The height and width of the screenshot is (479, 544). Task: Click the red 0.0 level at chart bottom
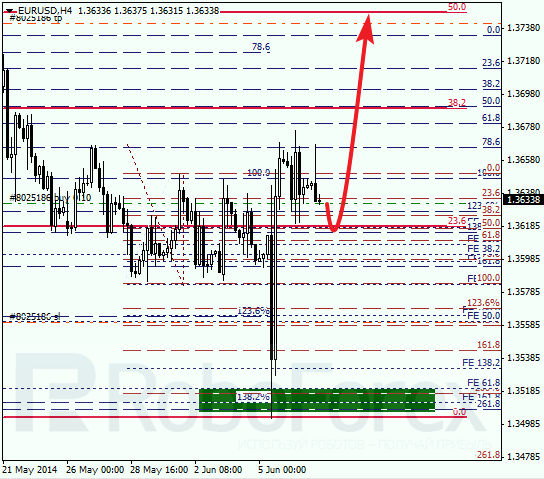[x=460, y=412]
